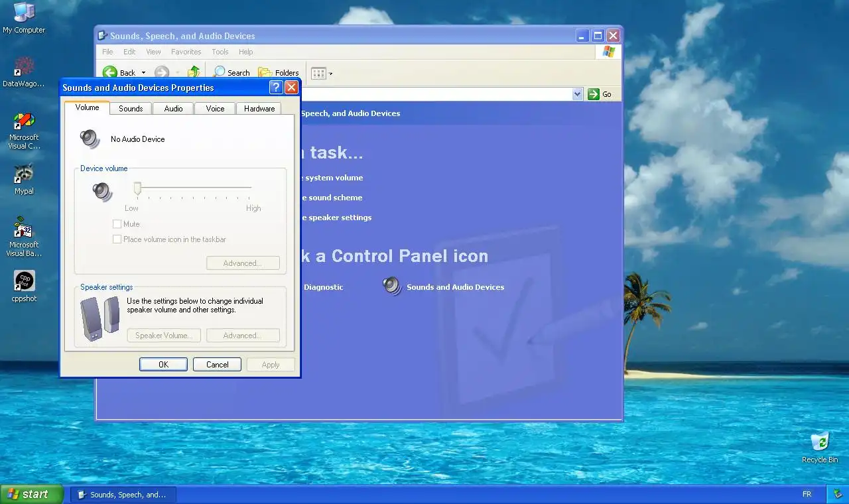Click the Sounds and Audio Devices link
Viewport: 849px width, 504px height.
(x=455, y=287)
